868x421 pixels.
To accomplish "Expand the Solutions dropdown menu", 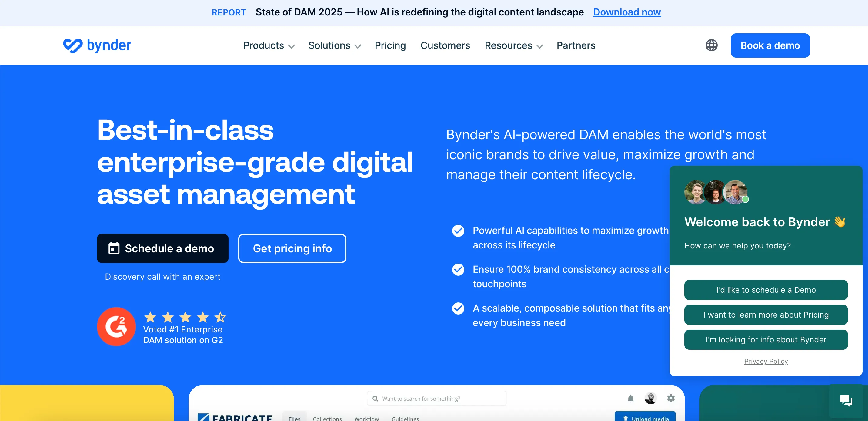I will point(334,45).
